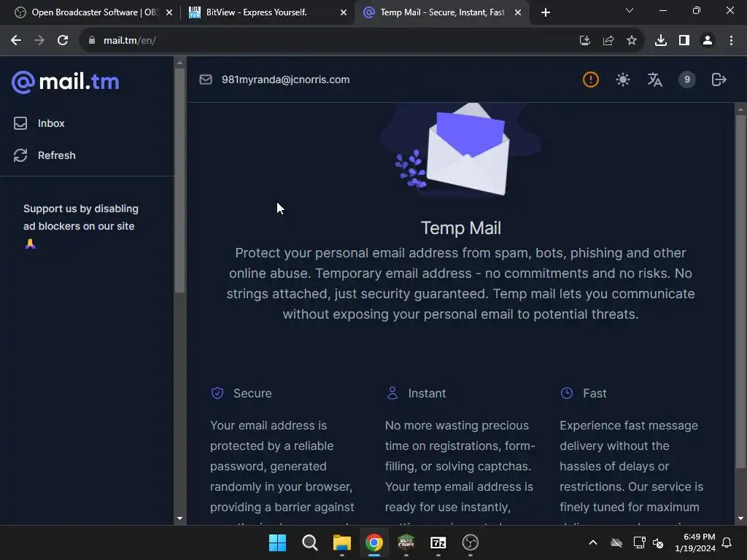The height and width of the screenshot is (560, 747).
Task: Open the Chrome profile menu
Action: click(x=708, y=41)
